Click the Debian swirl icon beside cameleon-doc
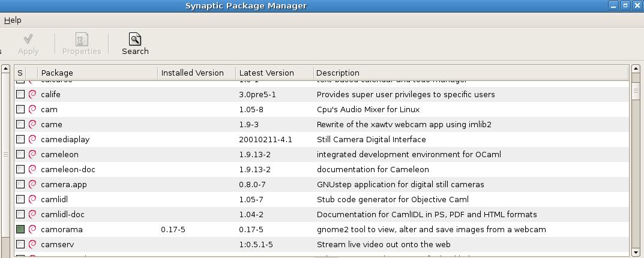The image size is (644, 258). 32,169
